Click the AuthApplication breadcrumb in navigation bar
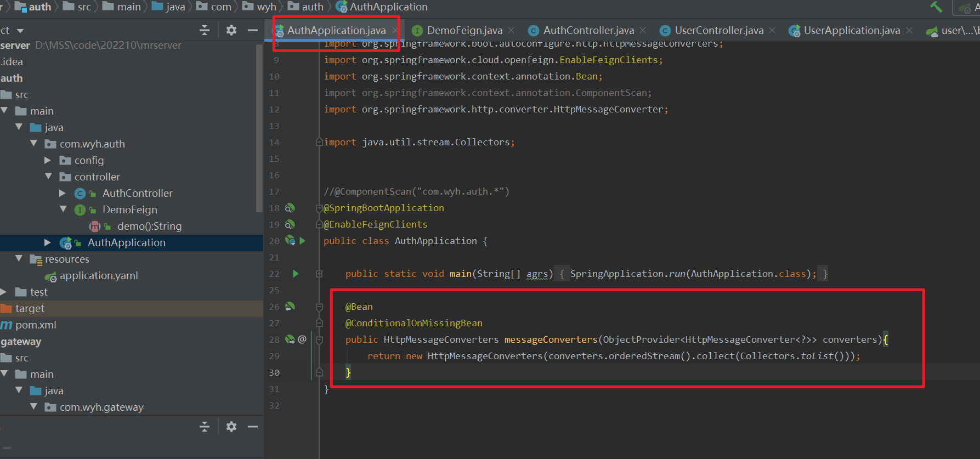Viewport: 980px width, 459px height. coord(382,7)
